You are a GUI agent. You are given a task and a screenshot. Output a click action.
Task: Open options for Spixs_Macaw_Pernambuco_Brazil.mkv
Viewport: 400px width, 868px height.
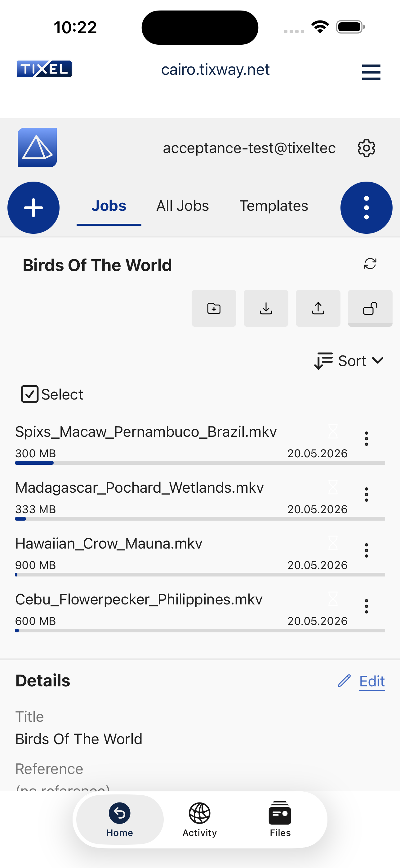click(366, 439)
